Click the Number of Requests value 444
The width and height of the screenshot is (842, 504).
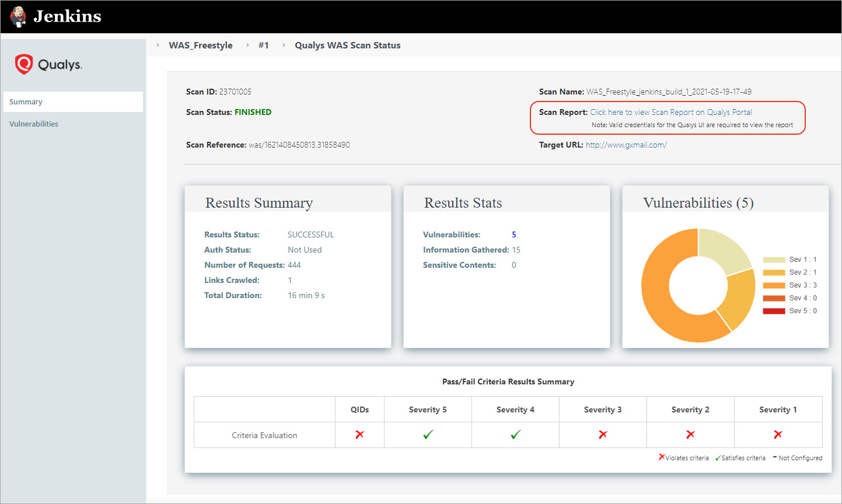tap(294, 265)
